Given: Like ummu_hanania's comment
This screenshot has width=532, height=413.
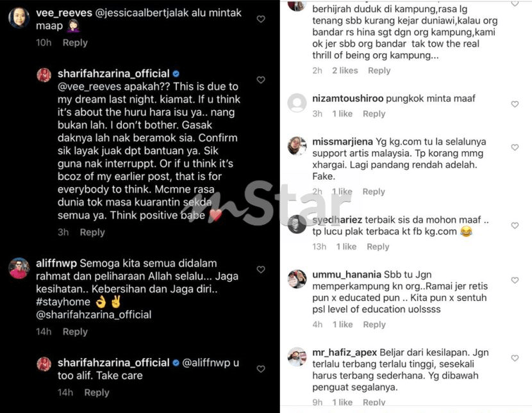Looking at the screenshot, I should point(515,280).
